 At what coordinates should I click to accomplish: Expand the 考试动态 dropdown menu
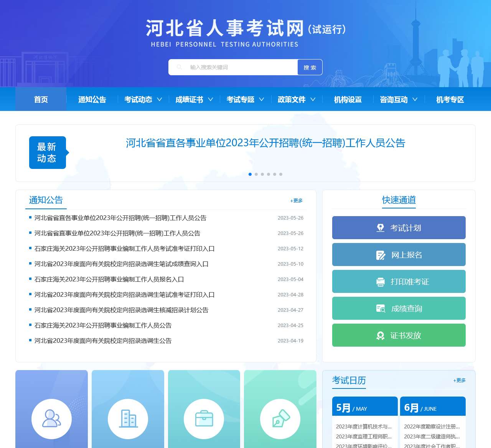(x=142, y=99)
